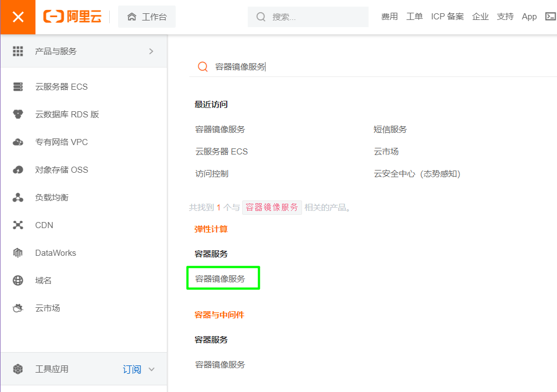
Task: Open 云市场 under 最近访问
Action: 386,152
